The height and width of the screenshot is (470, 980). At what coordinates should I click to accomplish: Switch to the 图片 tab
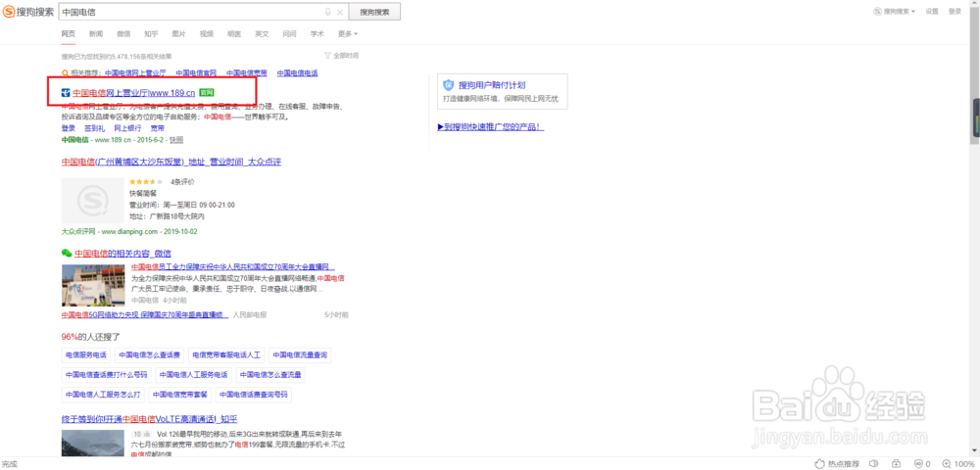[x=178, y=33]
